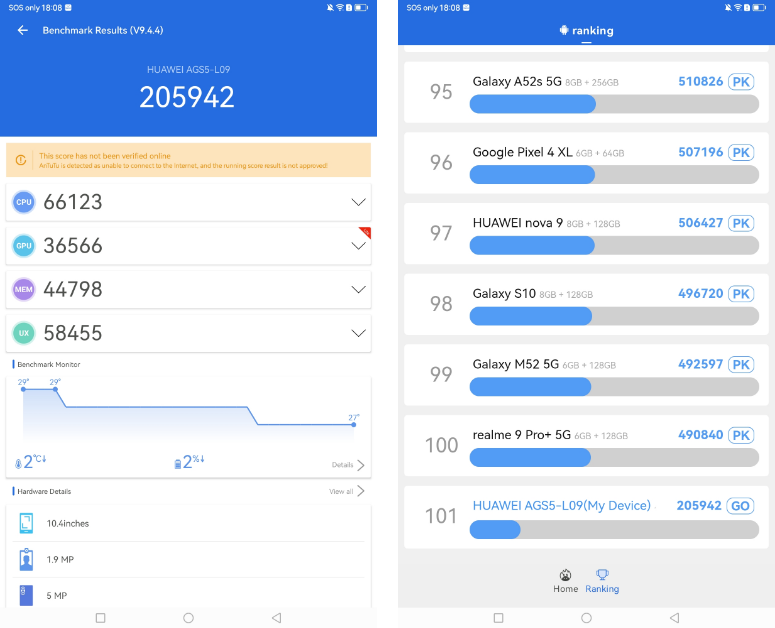The image size is (775, 628).
Task: Click the 27° end point on temperature chart
Action: click(x=353, y=424)
